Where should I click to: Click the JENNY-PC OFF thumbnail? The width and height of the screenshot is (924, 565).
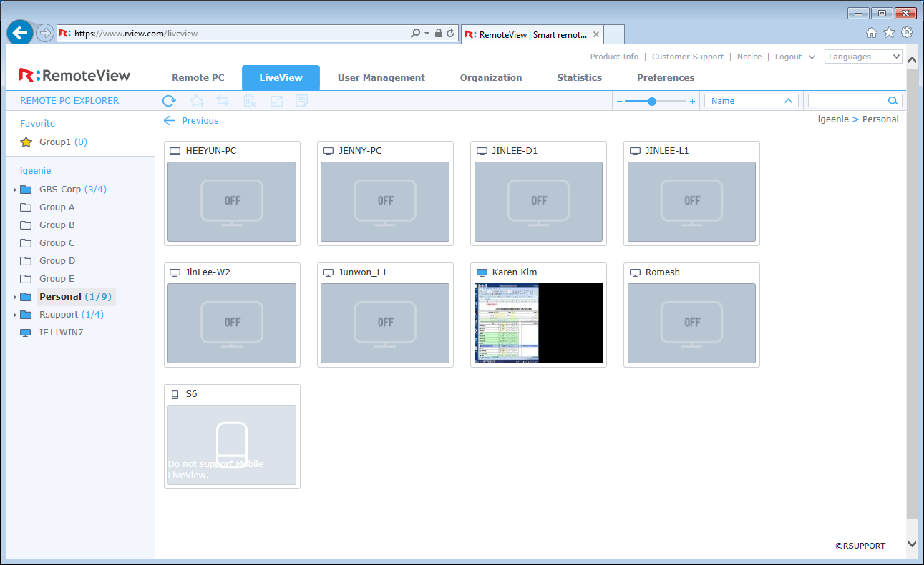[385, 202]
